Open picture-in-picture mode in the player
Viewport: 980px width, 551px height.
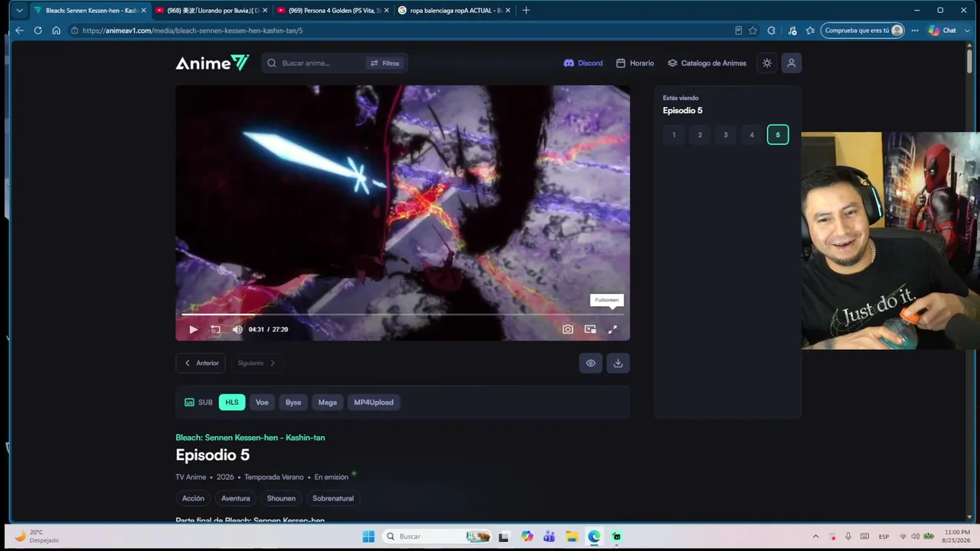click(x=590, y=330)
